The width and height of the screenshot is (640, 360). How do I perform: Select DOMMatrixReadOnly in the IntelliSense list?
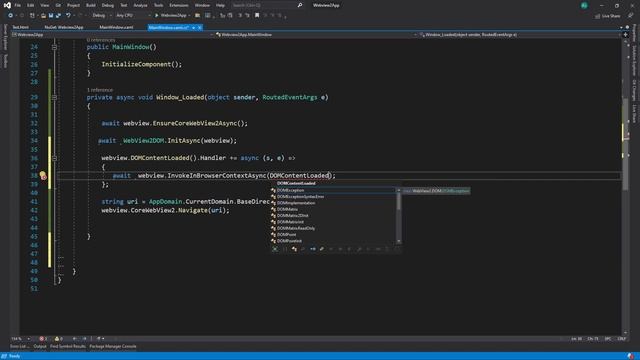pyautogui.click(x=333, y=228)
